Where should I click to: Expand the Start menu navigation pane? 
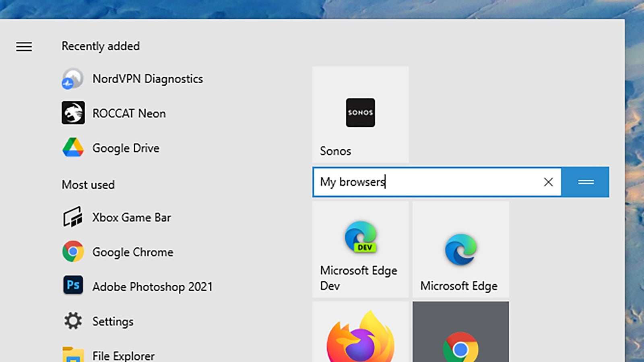click(x=24, y=47)
